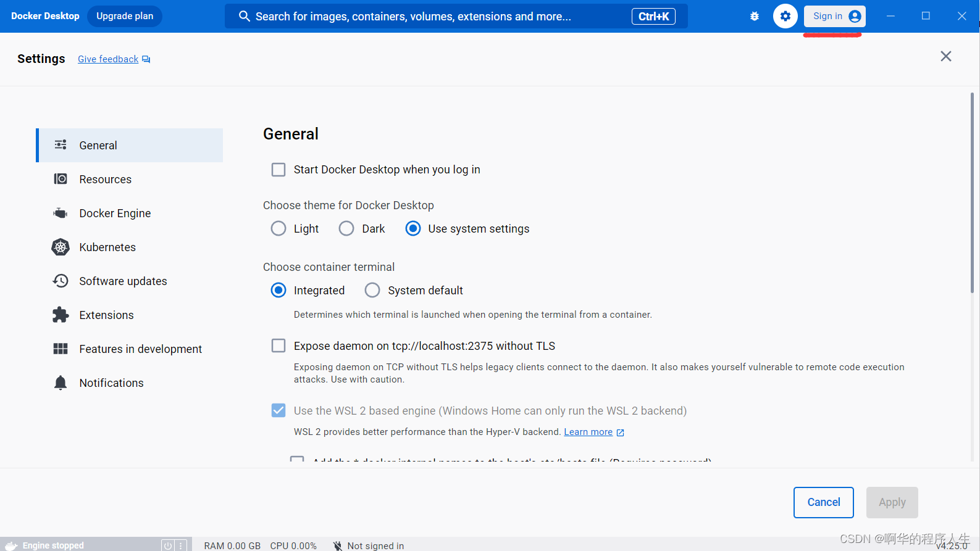
Task: Click the Upgrade plan button
Action: (125, 16)
